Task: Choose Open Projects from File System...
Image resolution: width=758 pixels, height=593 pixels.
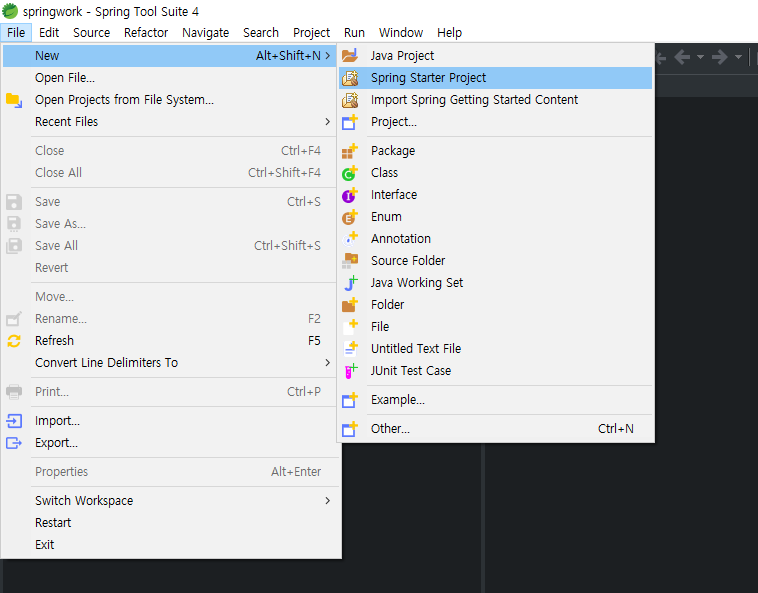Action: pyautogui.click(x=169, y=100)
